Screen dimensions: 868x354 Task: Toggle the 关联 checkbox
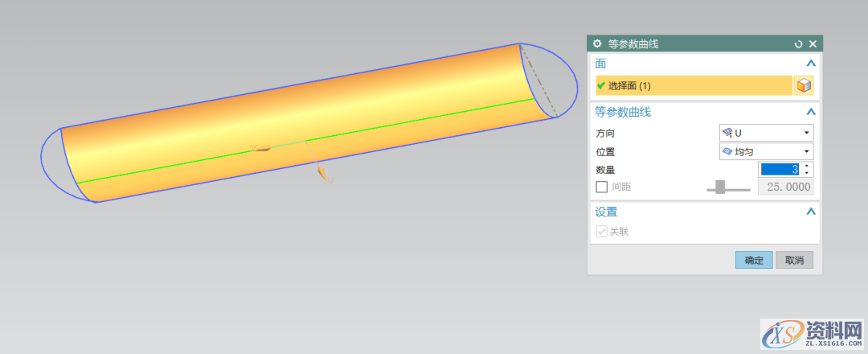click(x=602, y=232)
